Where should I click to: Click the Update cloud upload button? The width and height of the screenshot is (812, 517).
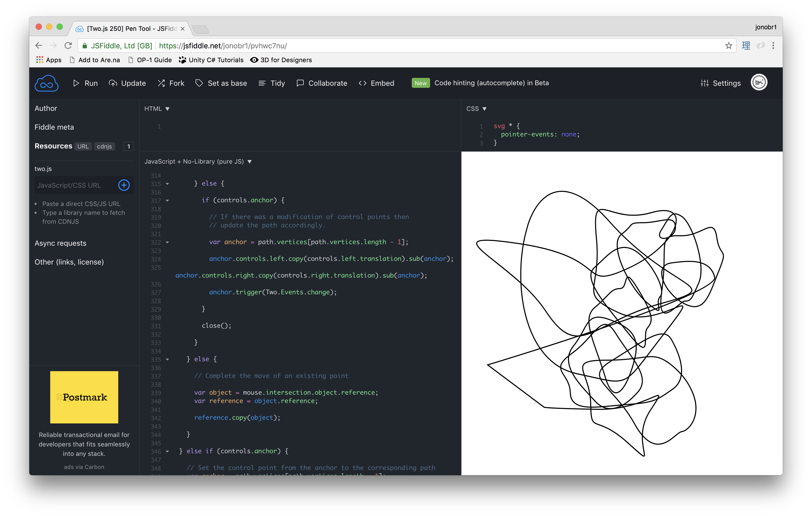127,83
